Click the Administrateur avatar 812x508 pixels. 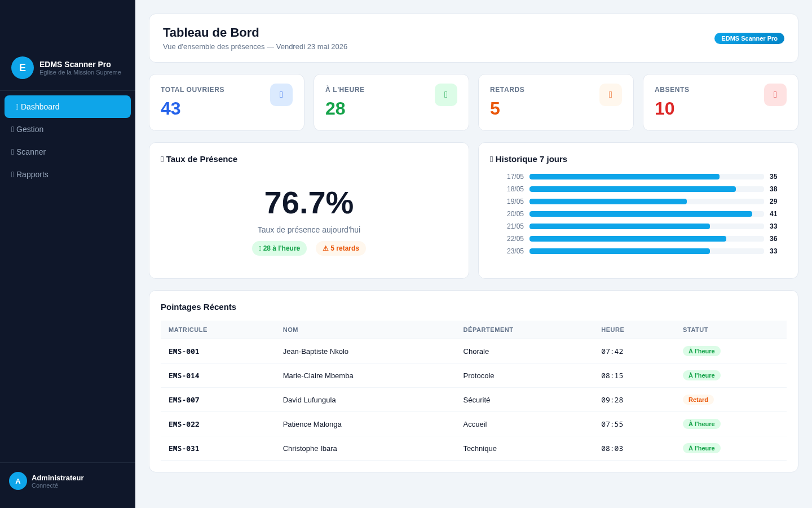coord(18,481)
